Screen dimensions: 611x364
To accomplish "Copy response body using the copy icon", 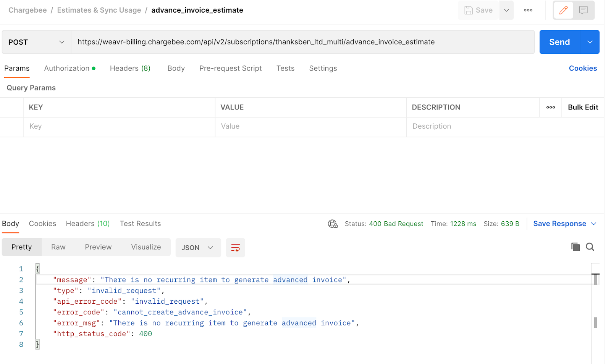I will tap(575, 247).
